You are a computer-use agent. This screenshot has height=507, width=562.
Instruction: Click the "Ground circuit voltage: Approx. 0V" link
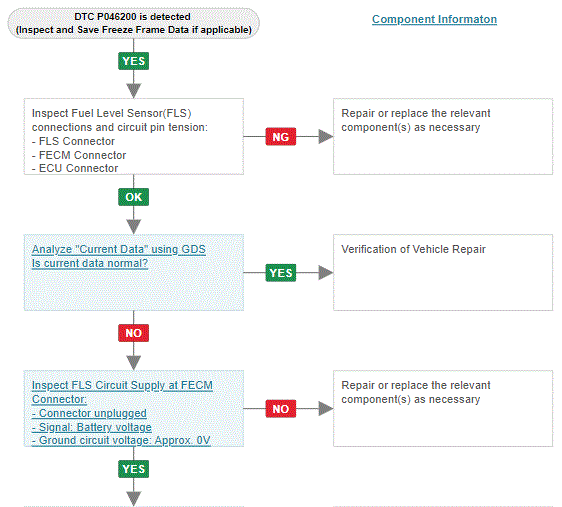point(121,440)
